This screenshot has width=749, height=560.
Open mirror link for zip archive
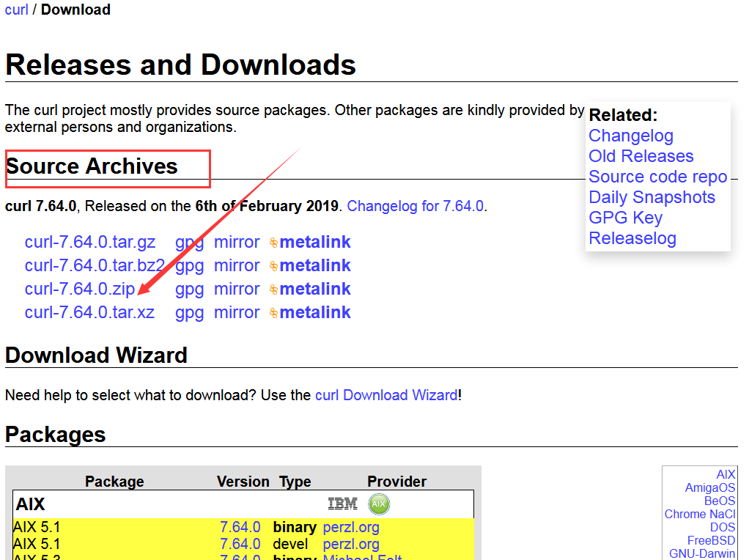pyautogui.click(x=237, y=289)
